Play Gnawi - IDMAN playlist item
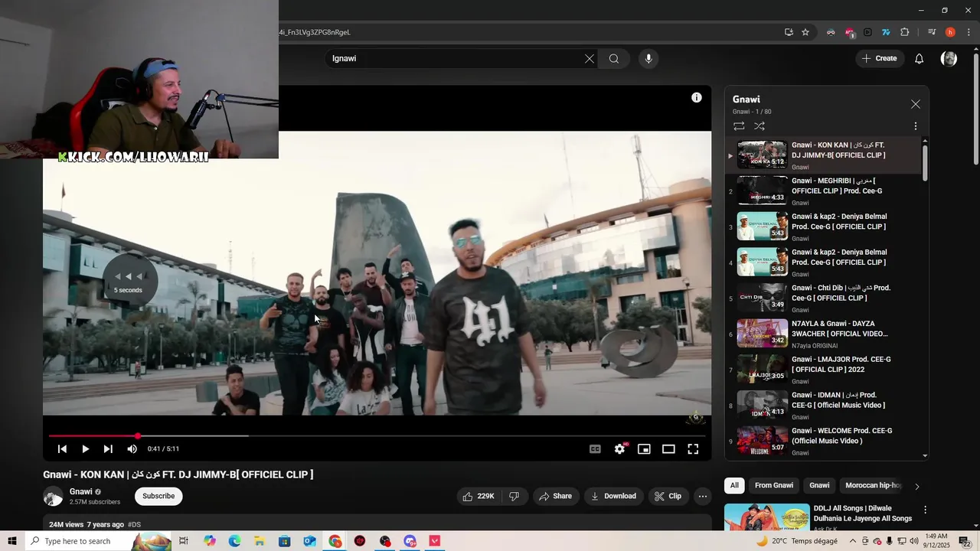The image size is (980, 551). pyautogui.click(x=824, y=406)
